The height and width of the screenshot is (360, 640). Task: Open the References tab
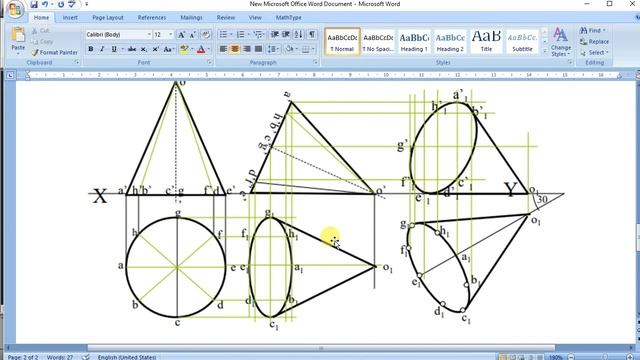152,18
